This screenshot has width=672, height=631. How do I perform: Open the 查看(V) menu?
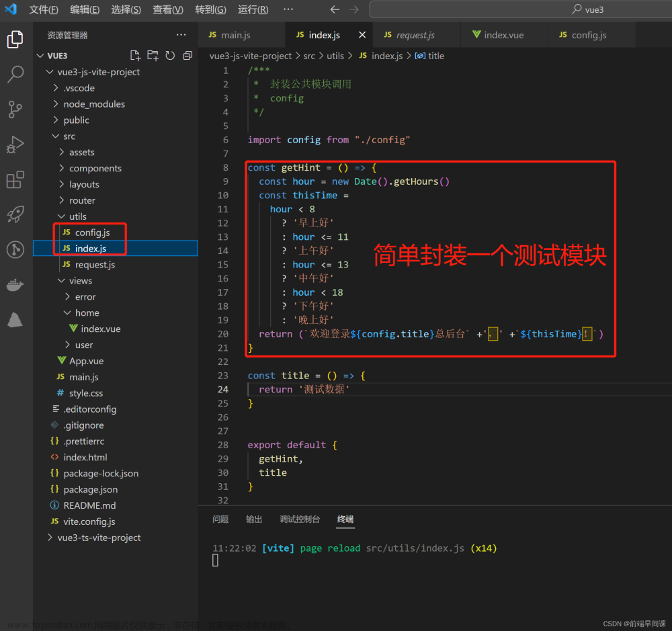click(168, 9)
